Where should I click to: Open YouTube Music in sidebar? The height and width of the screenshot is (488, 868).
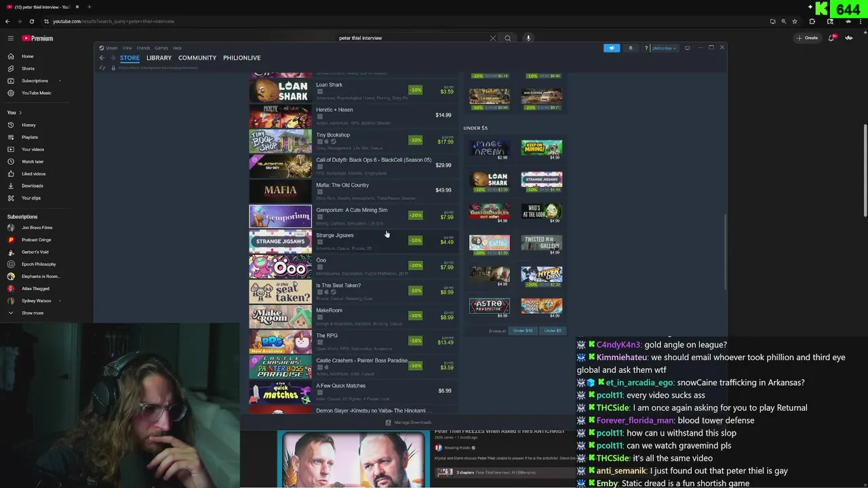tap(36, 93)
